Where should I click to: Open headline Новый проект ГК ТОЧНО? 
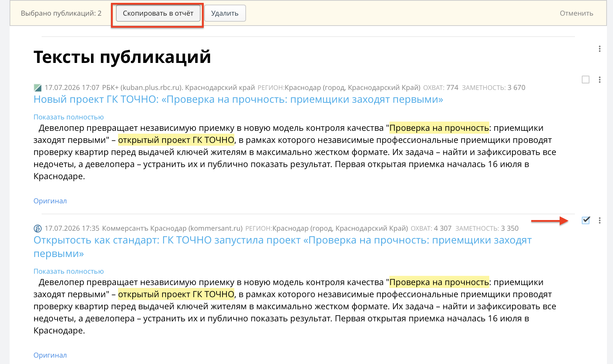(238, 99)
